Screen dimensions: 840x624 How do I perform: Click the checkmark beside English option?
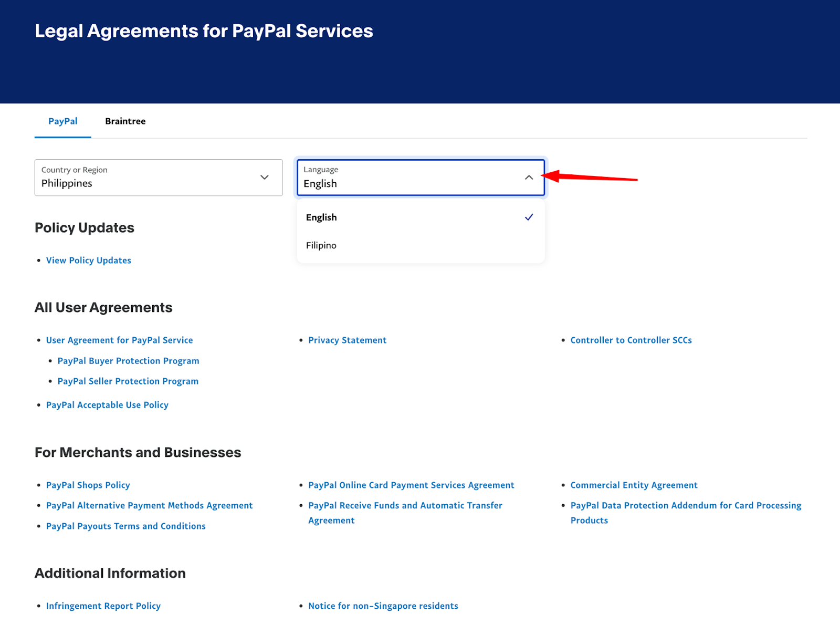pyautogui.click(x=529, y=217)
